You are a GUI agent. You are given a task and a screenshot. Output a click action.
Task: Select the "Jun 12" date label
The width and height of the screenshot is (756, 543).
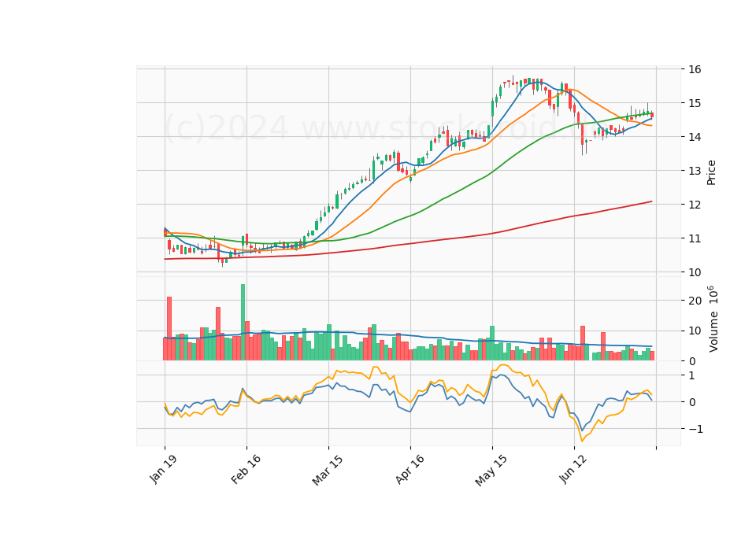573,469
